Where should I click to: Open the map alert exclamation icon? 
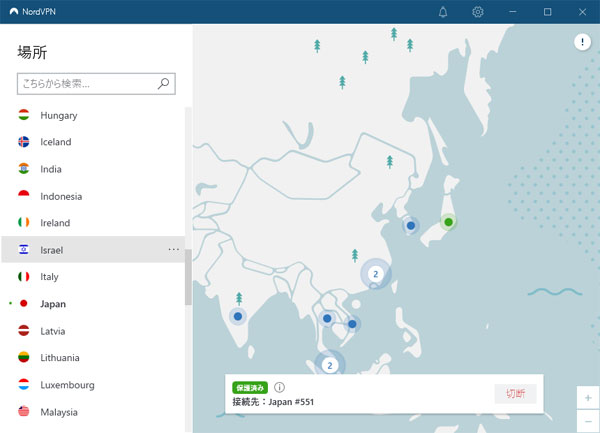[582, 41]
